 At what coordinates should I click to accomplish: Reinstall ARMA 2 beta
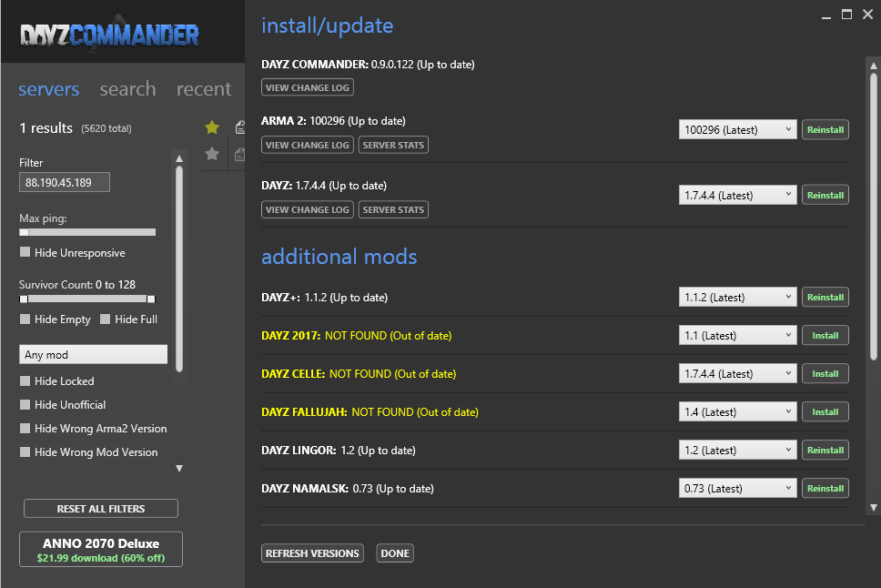tap(825, 130)
